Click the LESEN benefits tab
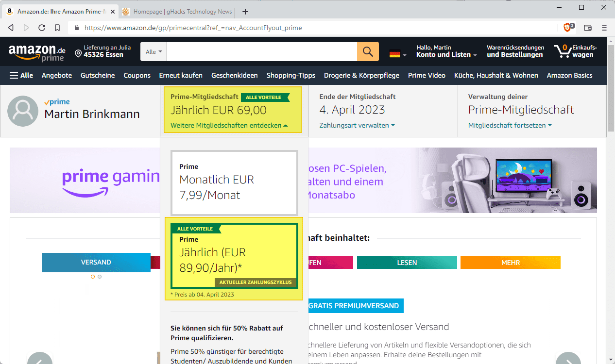 407,263
